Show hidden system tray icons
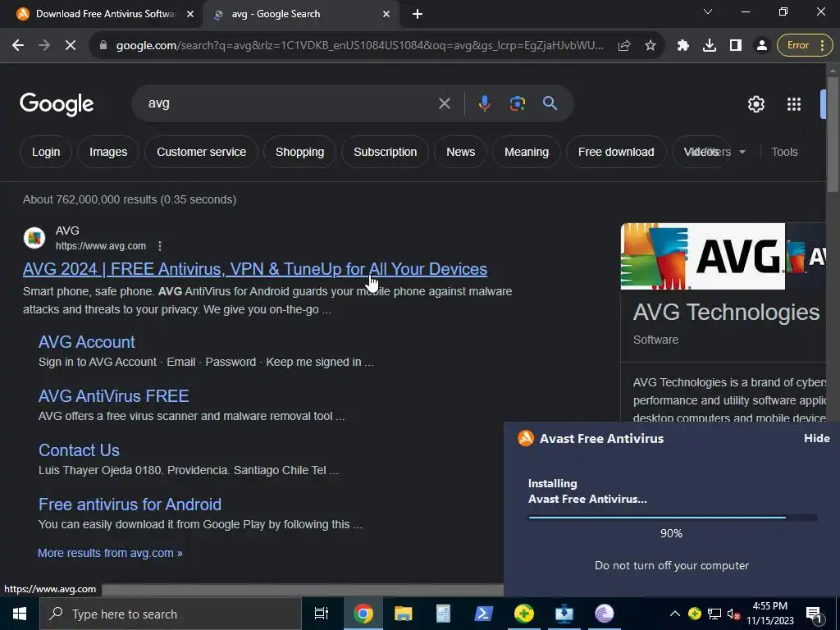 (675, 614)
